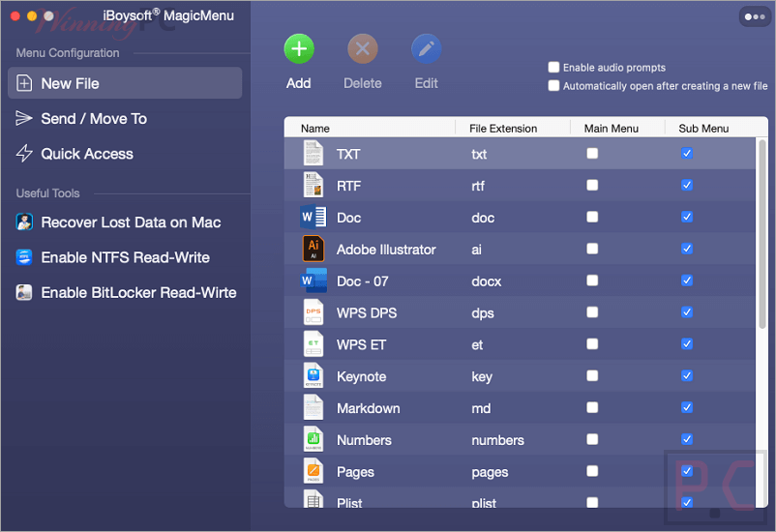The height and width of the screenshot is (532, 776).
Task: Check Main Menu for RTF row
Action: pyautogui.click(x=592, y=185)
